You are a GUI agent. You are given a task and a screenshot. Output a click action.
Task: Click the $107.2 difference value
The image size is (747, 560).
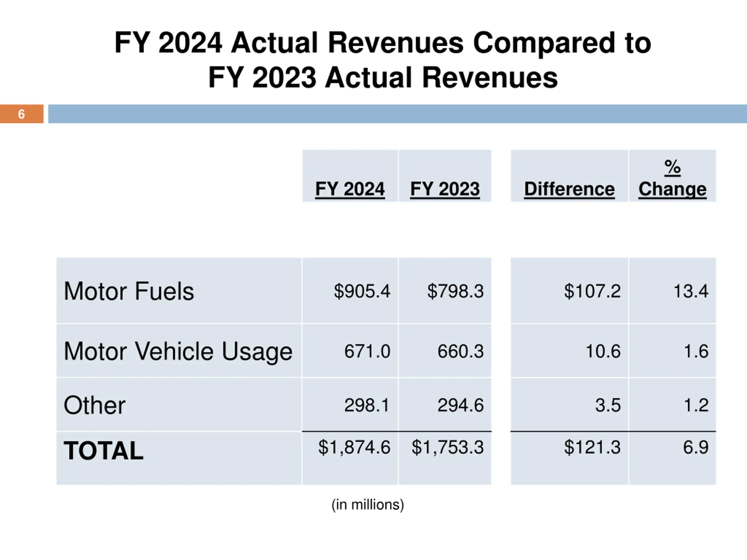click(x=592, y=291)
